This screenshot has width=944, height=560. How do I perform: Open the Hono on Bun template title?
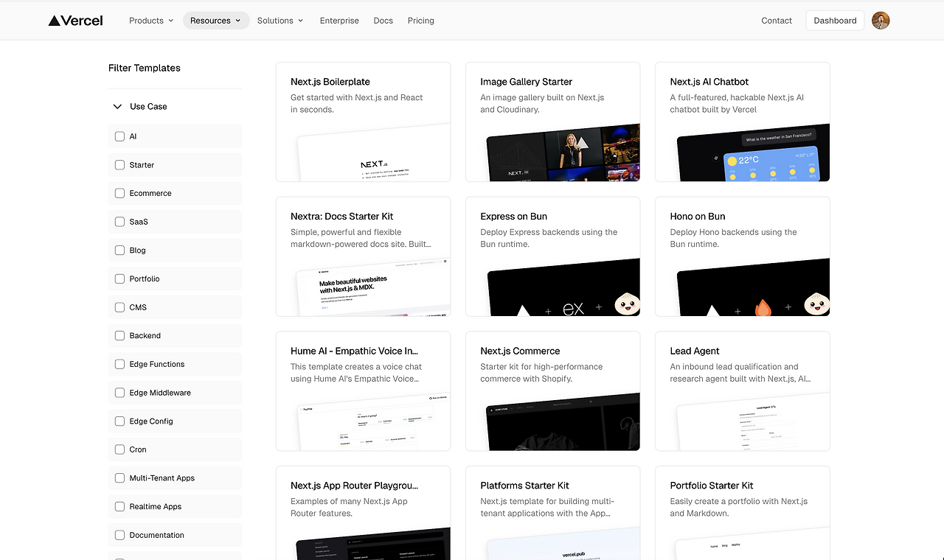(x=698, y=217)
